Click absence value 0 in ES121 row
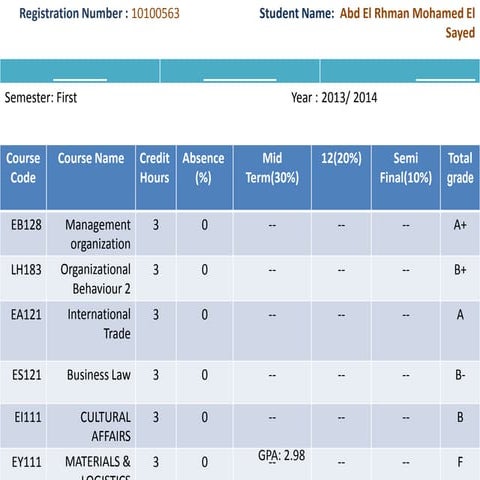 [x=204, y=375]
